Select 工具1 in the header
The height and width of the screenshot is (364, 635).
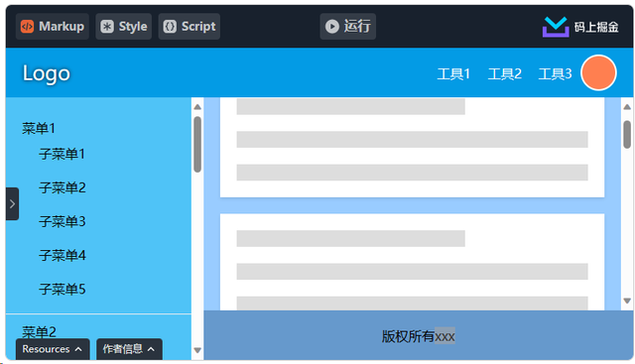pos(453,73)
